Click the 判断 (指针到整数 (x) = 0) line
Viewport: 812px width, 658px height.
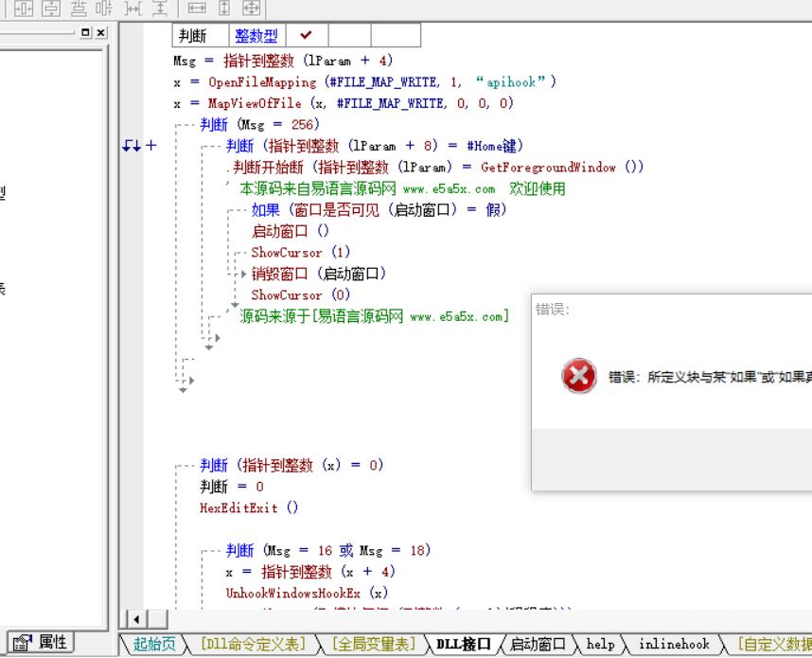point(291,465)
